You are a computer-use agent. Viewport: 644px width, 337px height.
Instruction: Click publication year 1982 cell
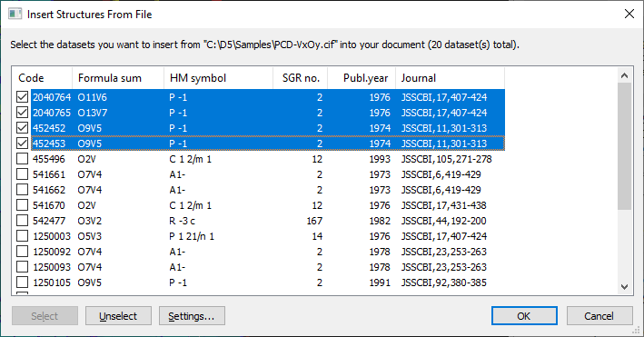coord(380,221)
